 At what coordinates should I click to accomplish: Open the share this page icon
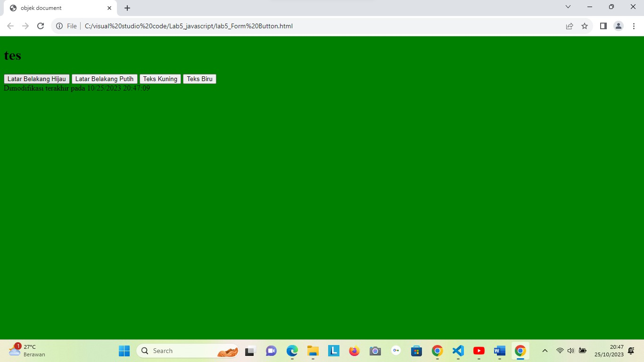click(570, 26)
